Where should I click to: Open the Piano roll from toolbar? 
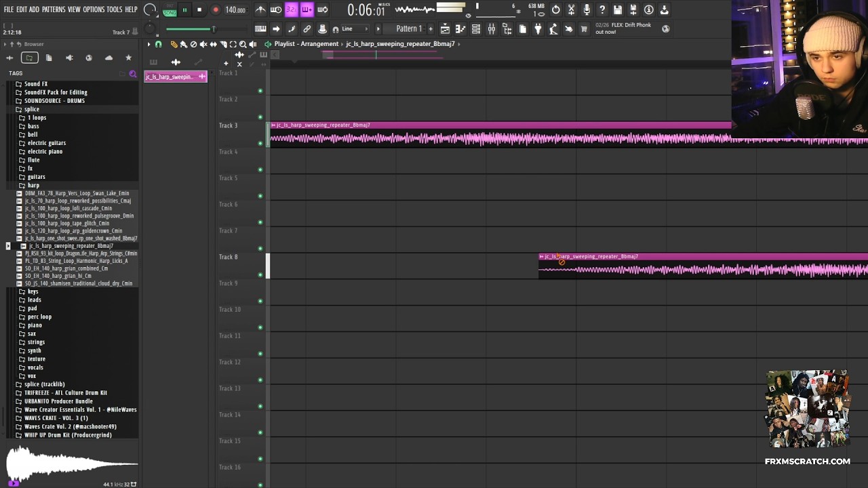[x=460, y=28]
